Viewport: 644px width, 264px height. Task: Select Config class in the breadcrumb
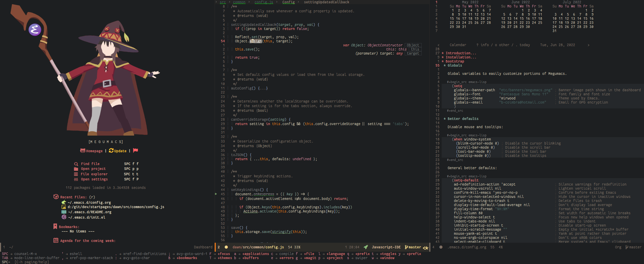[x=288, y=2]
